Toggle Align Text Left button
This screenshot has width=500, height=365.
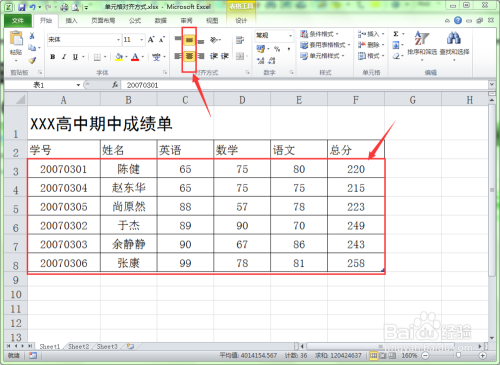click(x=178, y=56)
